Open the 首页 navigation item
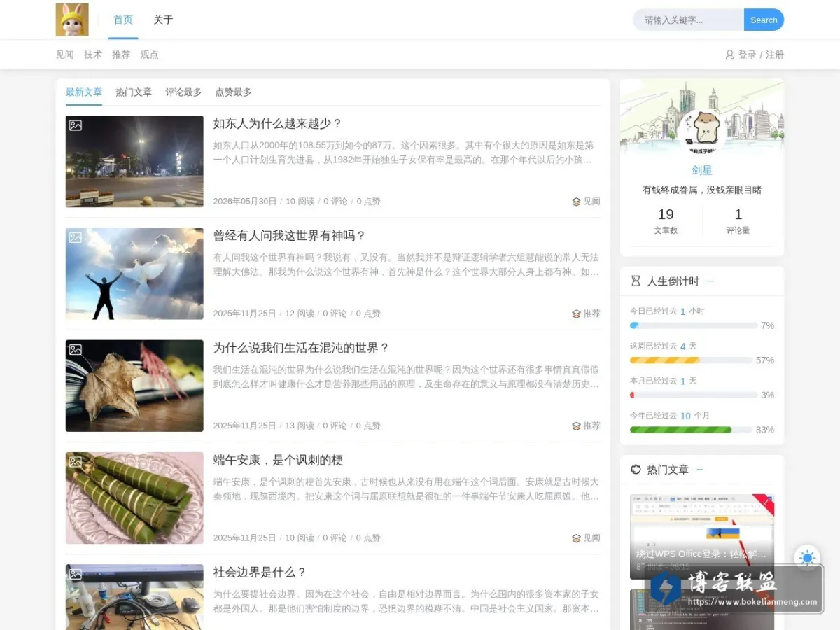Image resolution: width=840 pixels, height=630 pixels. [123, 20]
